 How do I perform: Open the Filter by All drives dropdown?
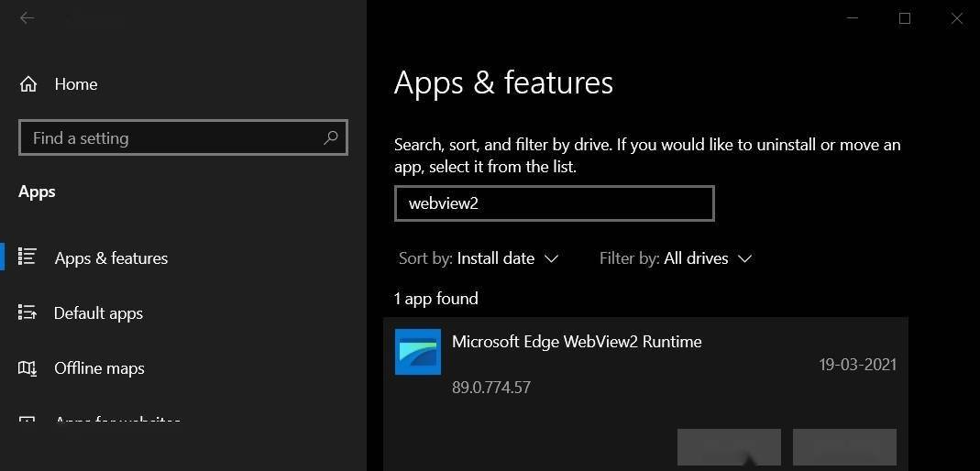(x=675, y=258)
